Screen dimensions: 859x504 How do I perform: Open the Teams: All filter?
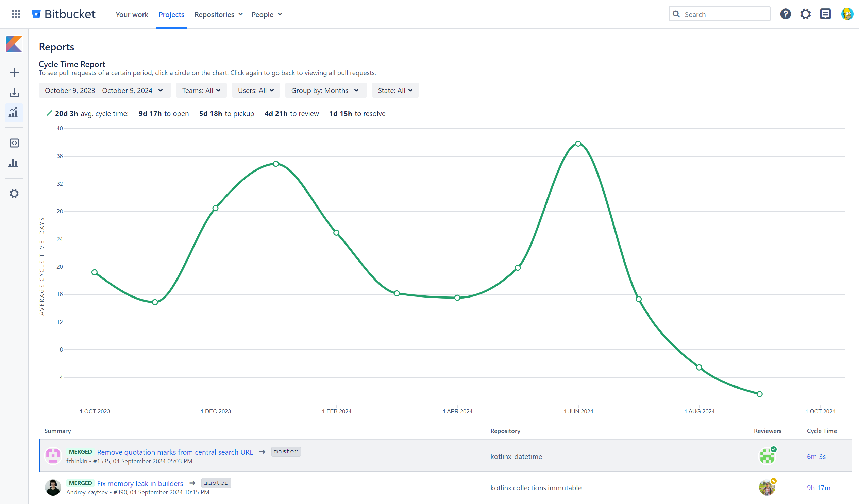click(x=201, y=90)
